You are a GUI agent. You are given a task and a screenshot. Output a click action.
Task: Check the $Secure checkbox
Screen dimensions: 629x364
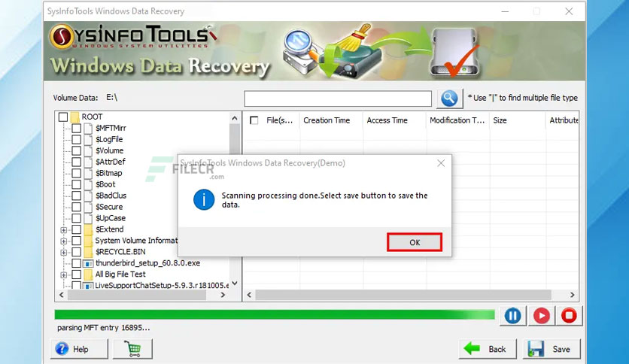pyautogui.click(x=76, y=207)
